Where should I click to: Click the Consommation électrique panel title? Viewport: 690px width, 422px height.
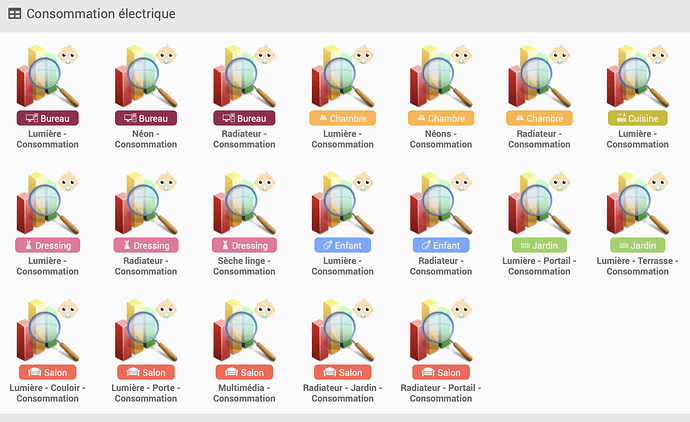tap(101, 14)
